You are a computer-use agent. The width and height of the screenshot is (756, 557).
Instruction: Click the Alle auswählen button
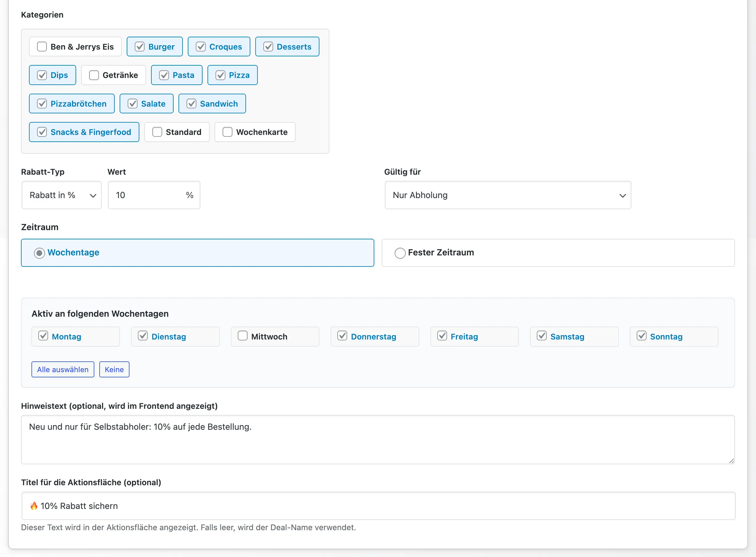[x=63, y=369]
